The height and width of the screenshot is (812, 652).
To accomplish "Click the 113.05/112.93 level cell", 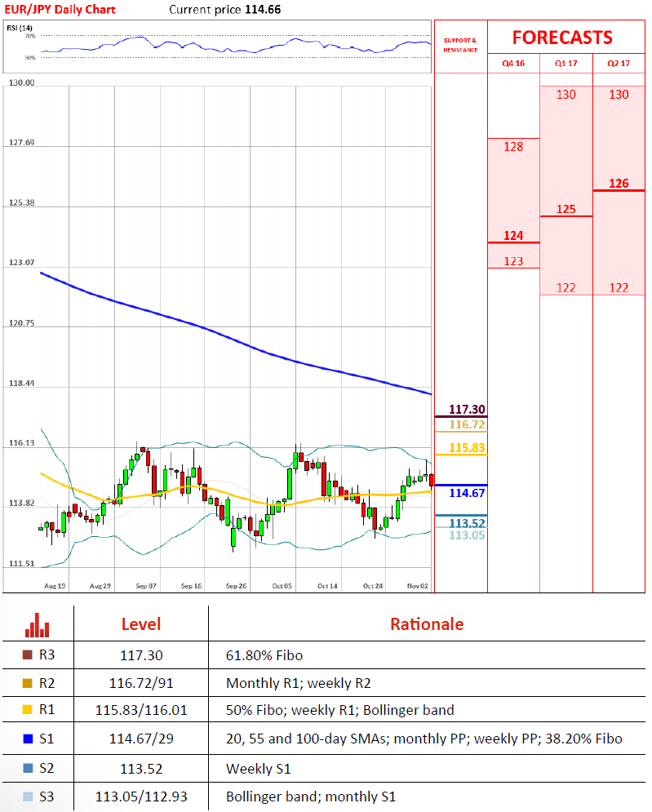I will coord(141,796).
